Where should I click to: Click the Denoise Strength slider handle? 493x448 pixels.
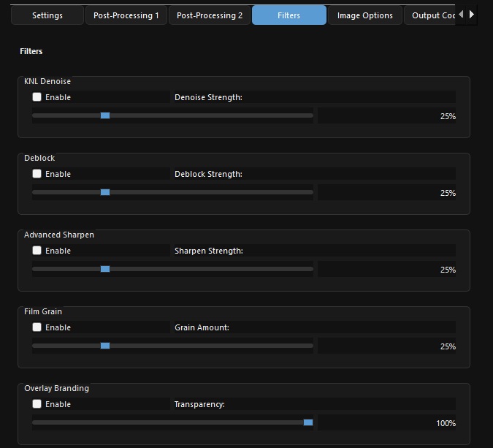[x=105, y=115]
